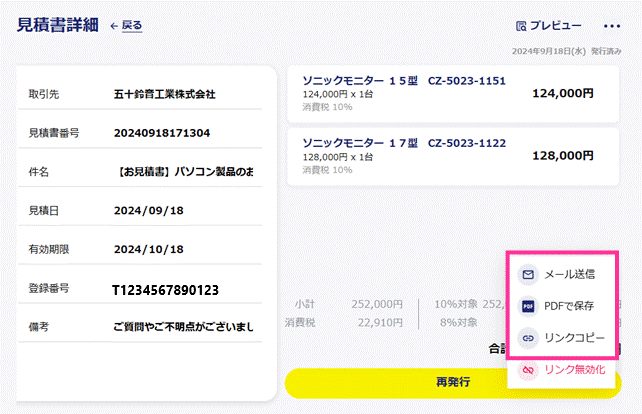
Task: Click the link chain icon
Action: (528, 338)
